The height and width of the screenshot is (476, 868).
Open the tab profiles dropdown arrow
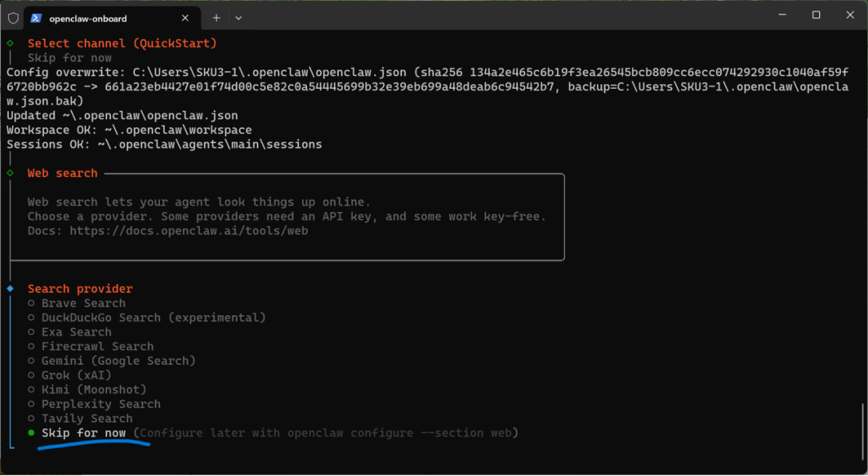coord(238,18)
